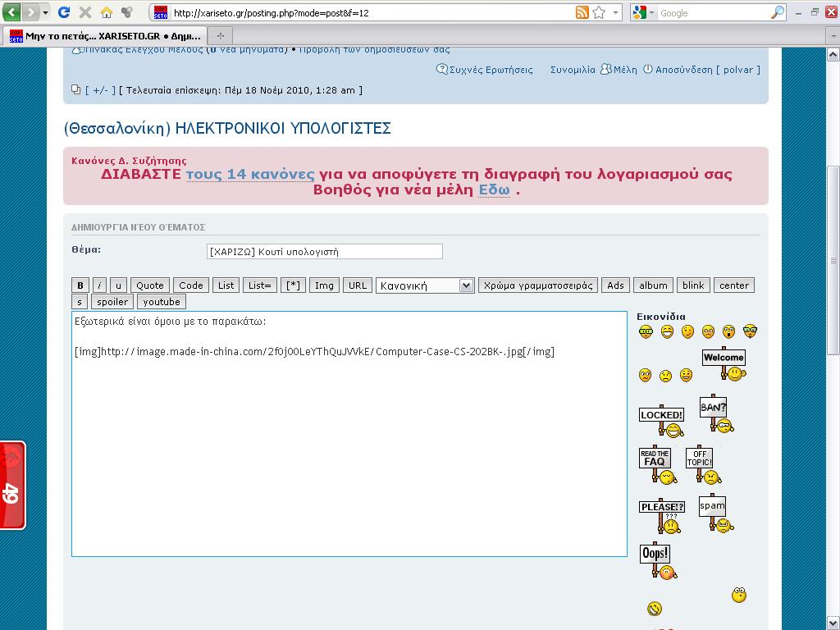
Task: Insert a spoiler tag
Action: point(112,302)
